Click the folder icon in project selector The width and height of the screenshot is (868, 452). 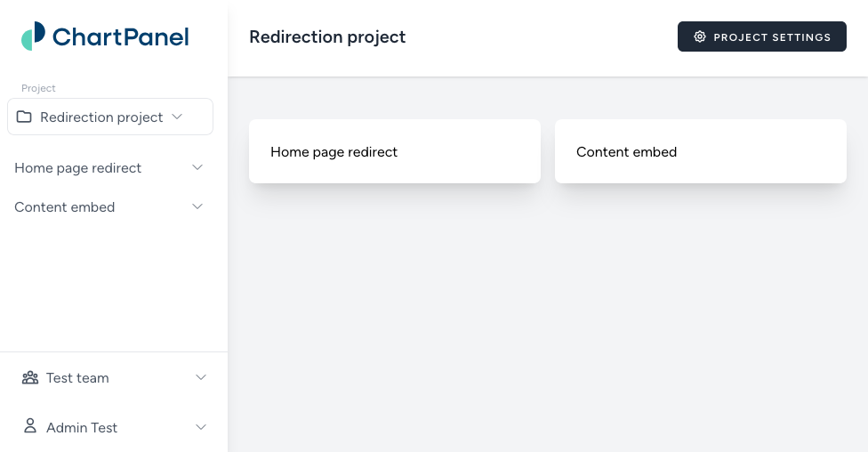[x=24, y=117]
